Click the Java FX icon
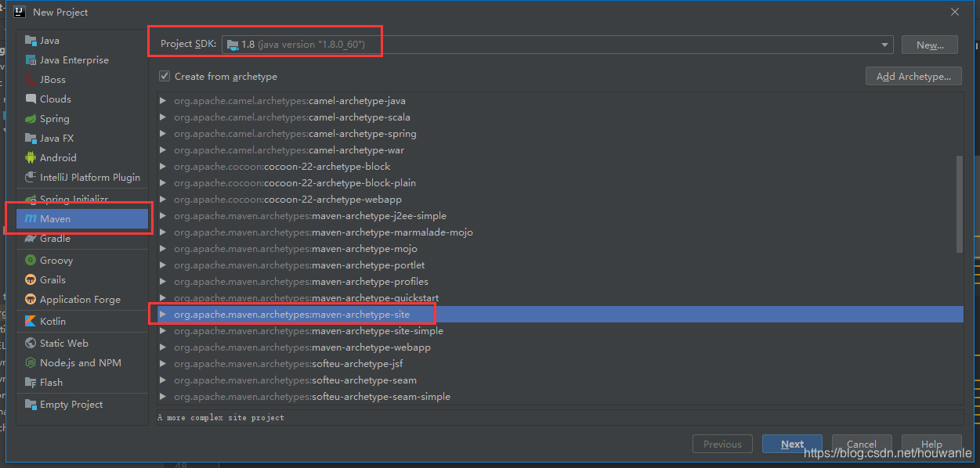Image resolution: width=980 pixels, height=468 pixels. coord(31,138)
